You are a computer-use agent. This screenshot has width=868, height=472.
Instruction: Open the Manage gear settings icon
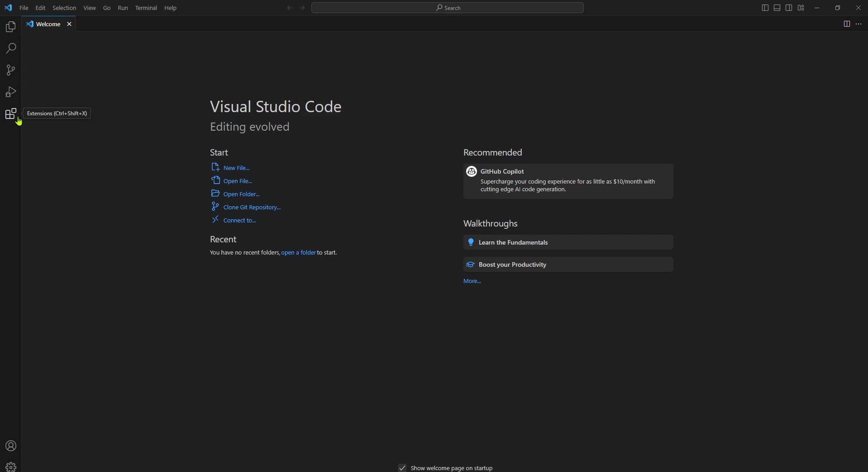coord(11,466)
